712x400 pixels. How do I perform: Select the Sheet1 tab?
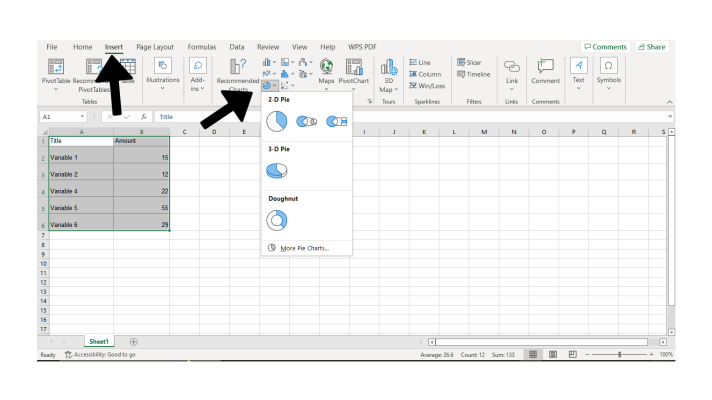pos(99,341)
